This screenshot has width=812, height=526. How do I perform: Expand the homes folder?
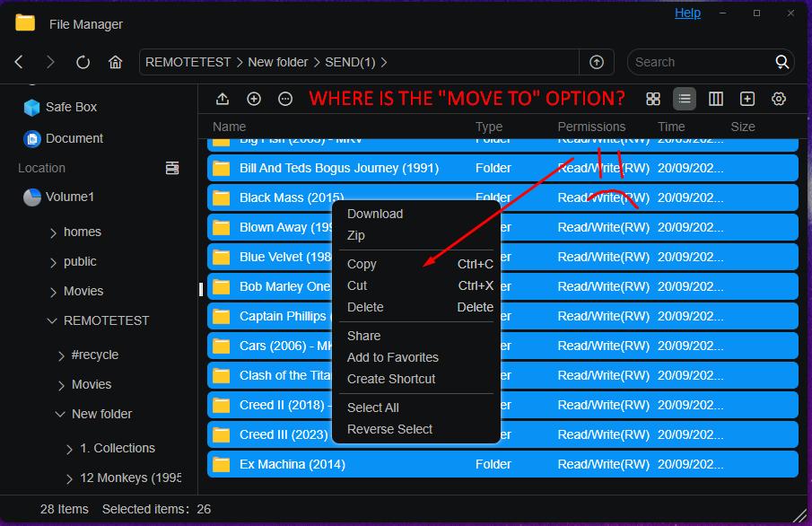[53, 232]
